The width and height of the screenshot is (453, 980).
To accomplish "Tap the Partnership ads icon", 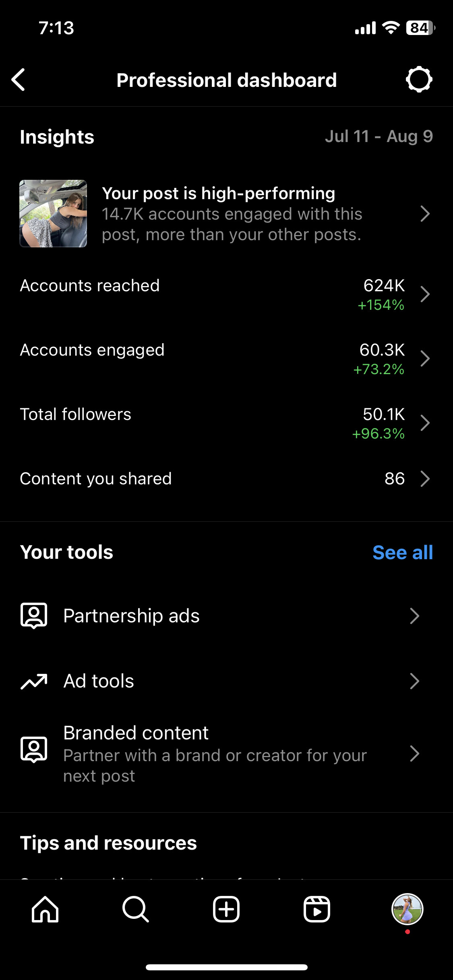I will click(x=34, y=616).
